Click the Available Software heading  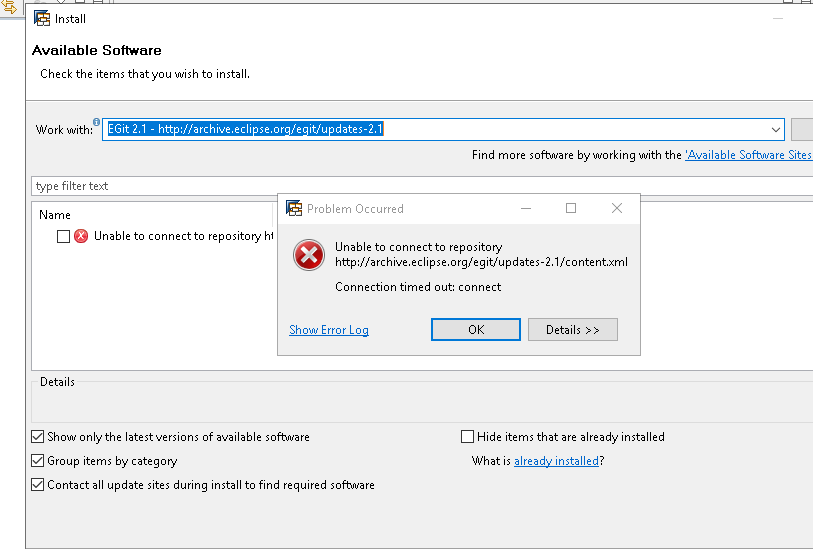pos(96,50)
